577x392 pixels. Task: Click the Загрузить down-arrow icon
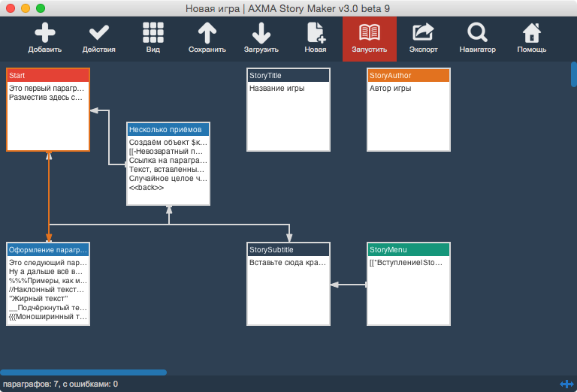261,32
